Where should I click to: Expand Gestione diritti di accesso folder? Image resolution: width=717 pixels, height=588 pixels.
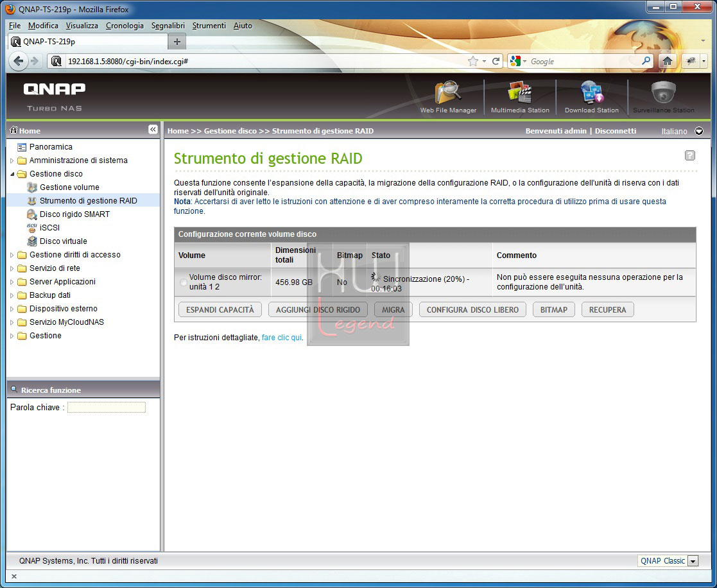click(12, 255)
